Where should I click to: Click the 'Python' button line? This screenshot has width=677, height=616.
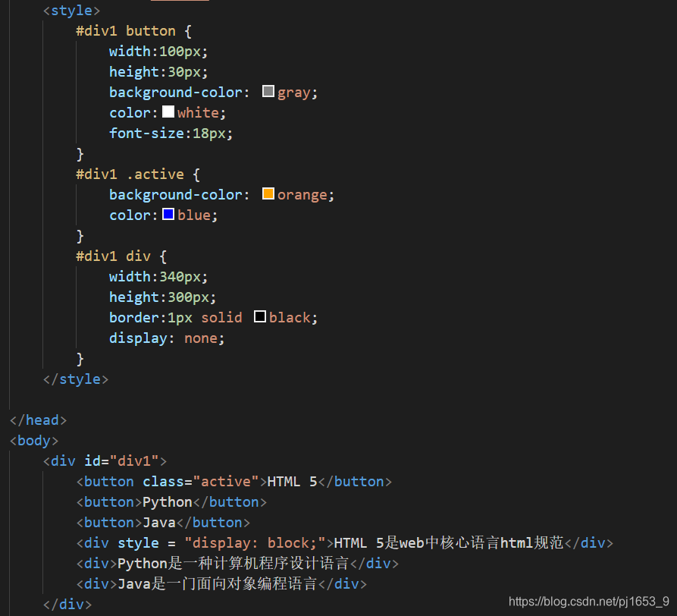click(x=172, y=502)
